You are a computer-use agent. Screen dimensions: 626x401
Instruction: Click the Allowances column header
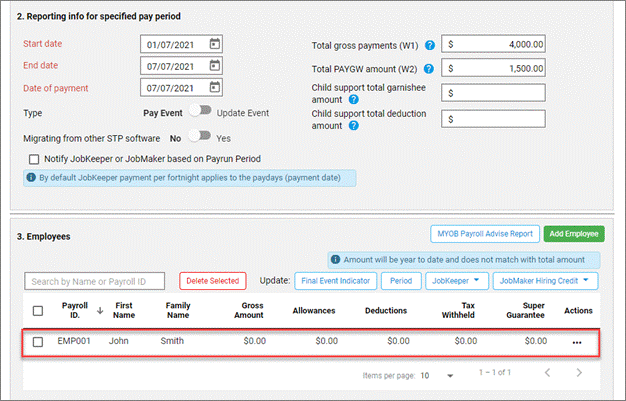point(314,310)
